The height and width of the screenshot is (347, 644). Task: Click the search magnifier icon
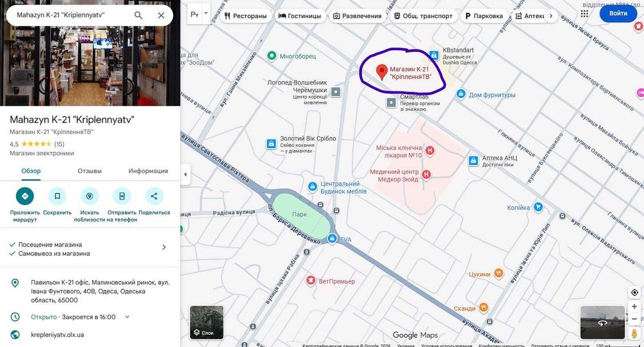pos(138,15)
